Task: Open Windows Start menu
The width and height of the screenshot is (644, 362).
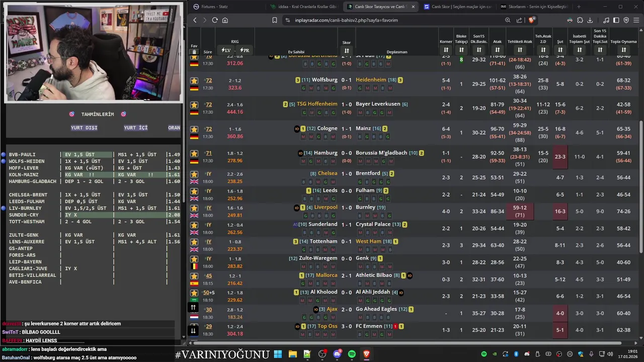Action: pyautogui.click(x=278, y=354)
